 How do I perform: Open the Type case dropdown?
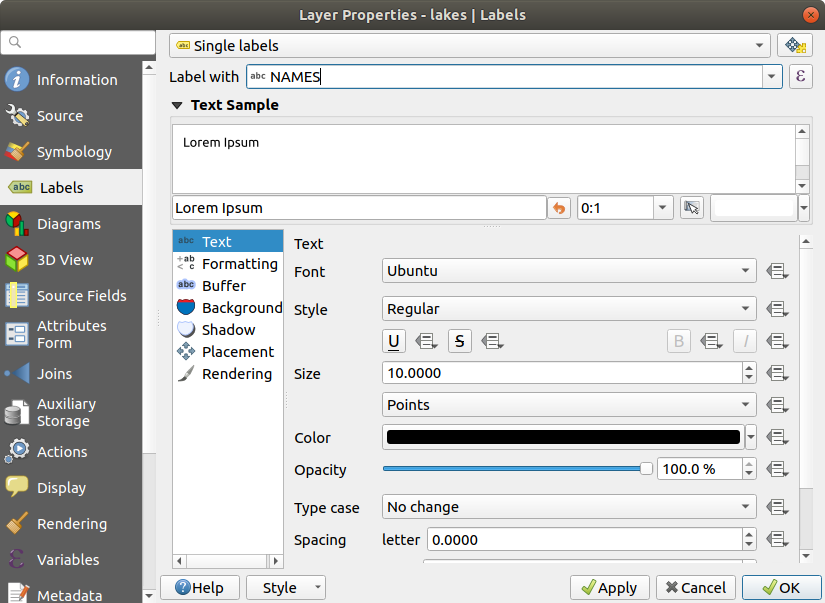point(569,507)
